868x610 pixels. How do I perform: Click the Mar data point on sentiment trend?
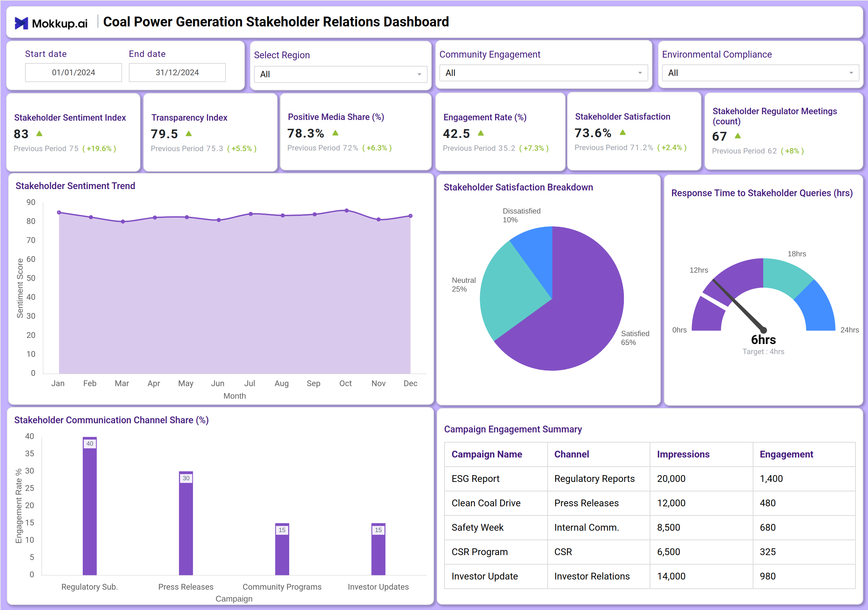click(123, 222)
